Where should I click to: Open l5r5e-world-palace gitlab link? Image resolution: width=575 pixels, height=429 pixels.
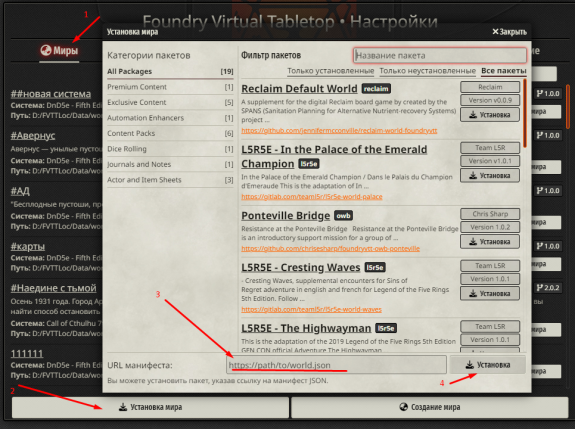312,197
